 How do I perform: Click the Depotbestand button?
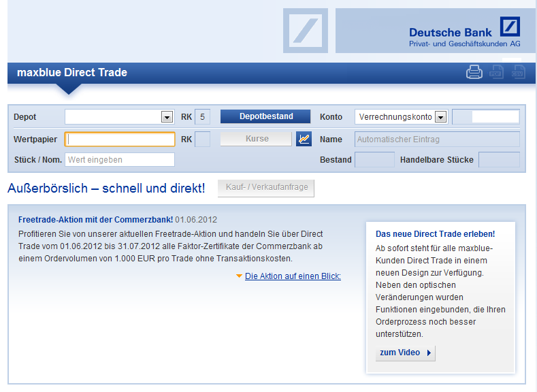265,116
